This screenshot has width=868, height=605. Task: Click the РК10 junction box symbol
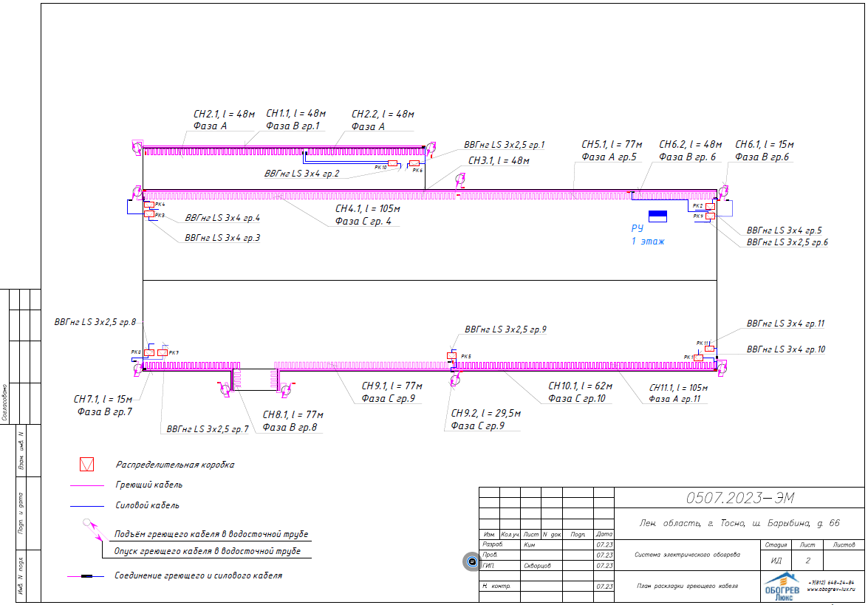pos(393,163)
